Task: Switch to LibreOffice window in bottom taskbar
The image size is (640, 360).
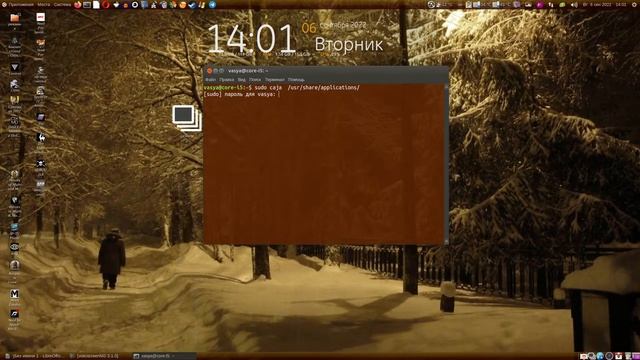Action: (34, 356)
